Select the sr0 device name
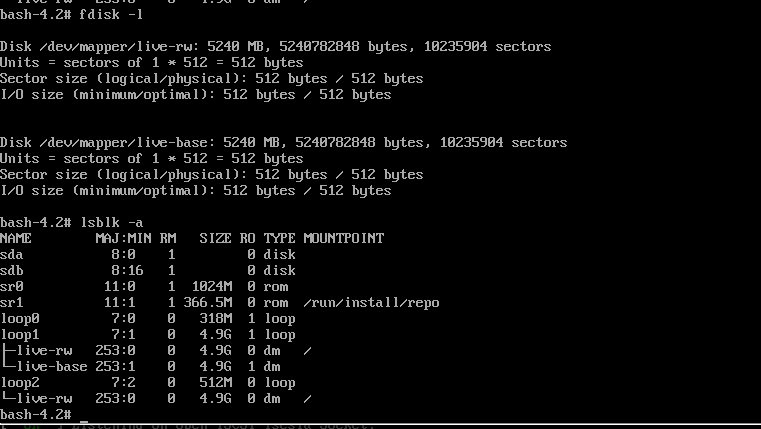Image resolution: width=761 pixels, height=429 pixels. click(12, 286)
